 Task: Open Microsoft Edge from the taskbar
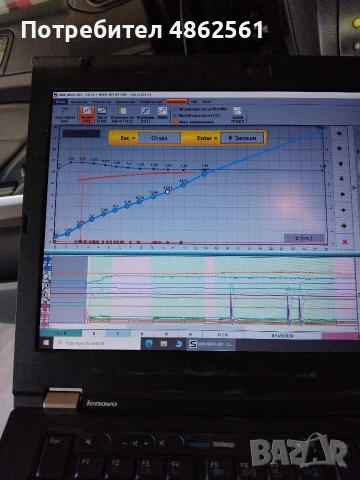coord(149,343)
